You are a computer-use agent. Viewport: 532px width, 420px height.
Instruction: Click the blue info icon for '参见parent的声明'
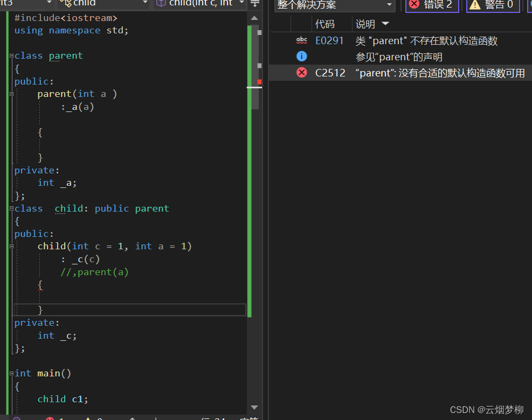coord(302,57)
